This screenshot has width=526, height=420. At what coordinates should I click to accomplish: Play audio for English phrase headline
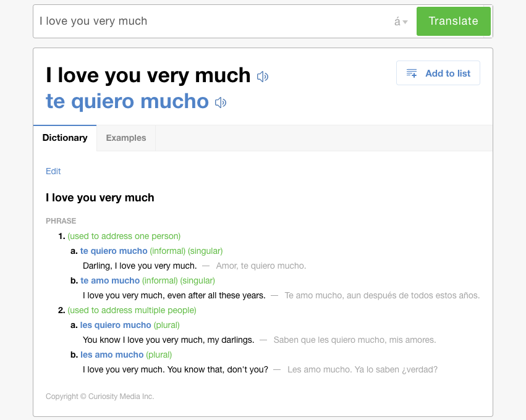263,77
